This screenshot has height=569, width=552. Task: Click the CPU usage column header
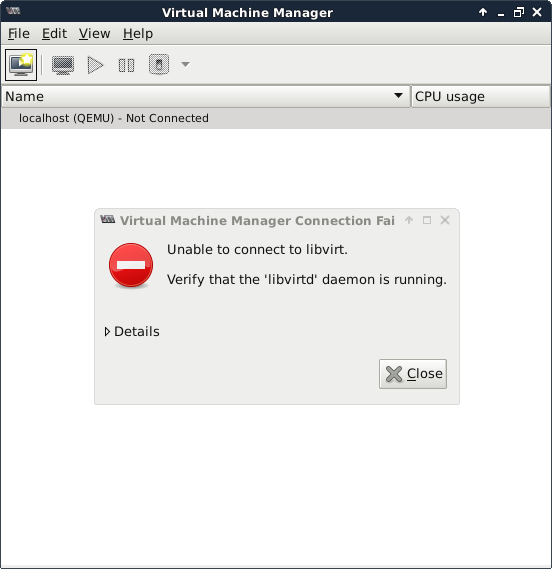point(481,97)
